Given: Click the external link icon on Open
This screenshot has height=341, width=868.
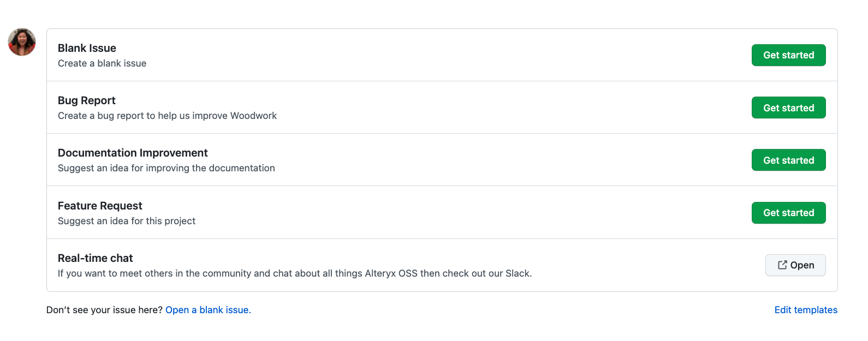Looking at the screenshot, I should [782, 265].
